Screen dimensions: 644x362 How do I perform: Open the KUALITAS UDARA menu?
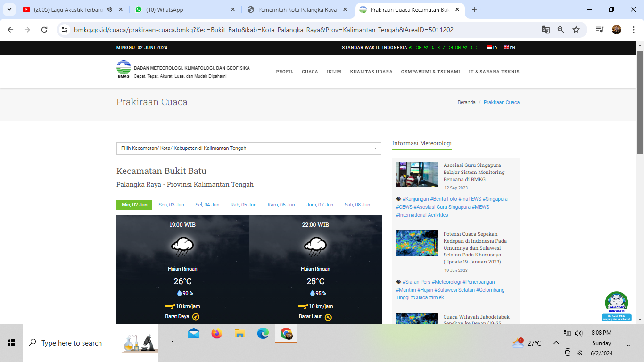pyautogui.click(x=371, y=72)
